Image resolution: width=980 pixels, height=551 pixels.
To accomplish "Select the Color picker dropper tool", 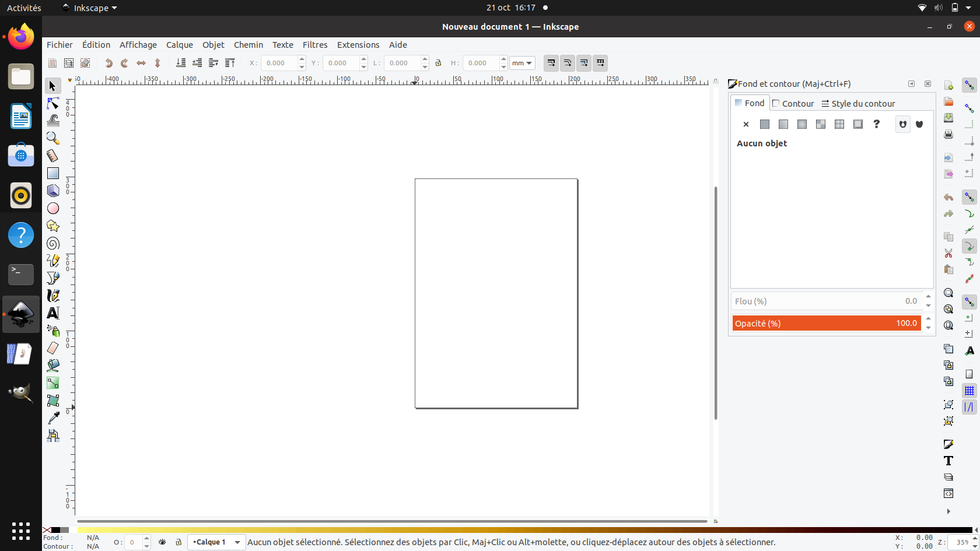I will (53, 417).
